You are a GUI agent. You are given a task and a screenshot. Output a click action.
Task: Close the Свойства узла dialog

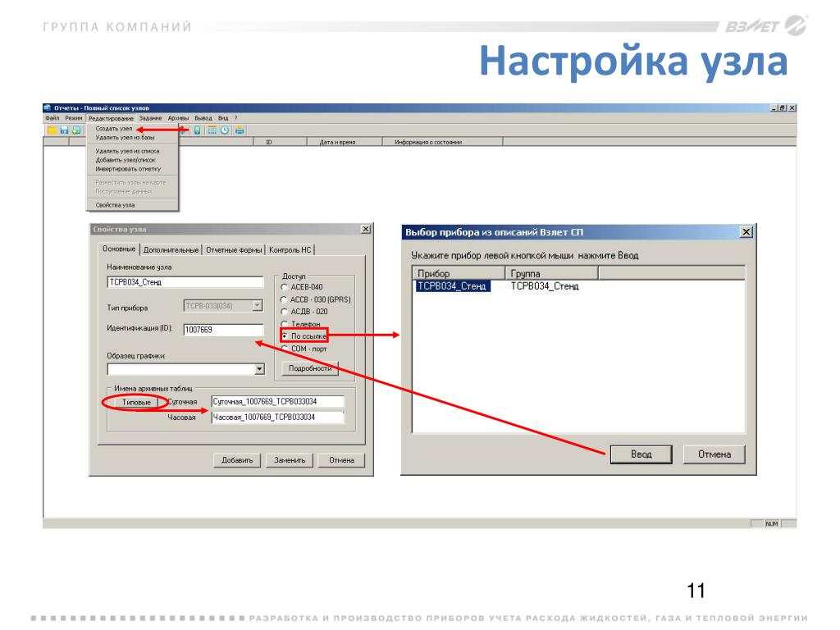pyautogui.click(x=366, y=230)
